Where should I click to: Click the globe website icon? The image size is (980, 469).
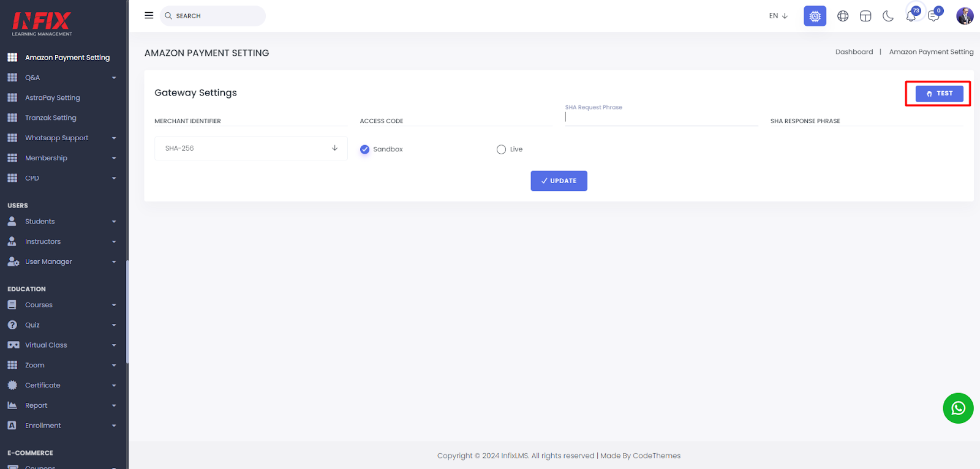(843, 16)
